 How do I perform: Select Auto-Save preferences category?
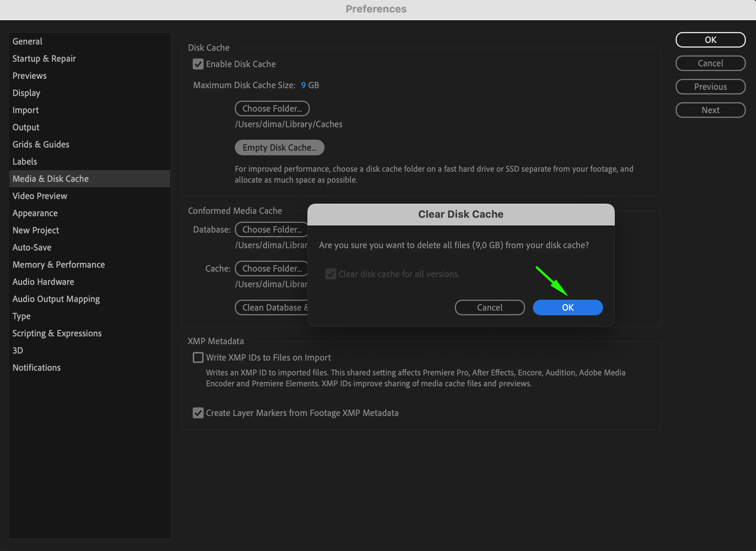(32, 247)
